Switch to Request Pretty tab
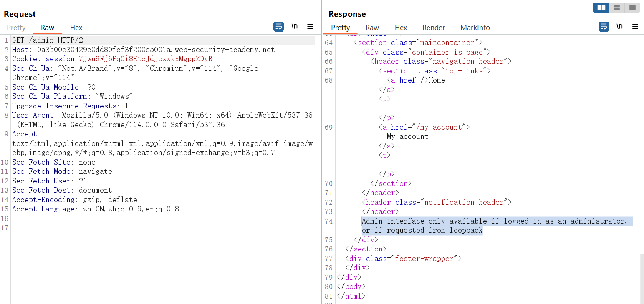Viewport: 644px width, 304px height. pyautogui.click(x=16, y=28)
